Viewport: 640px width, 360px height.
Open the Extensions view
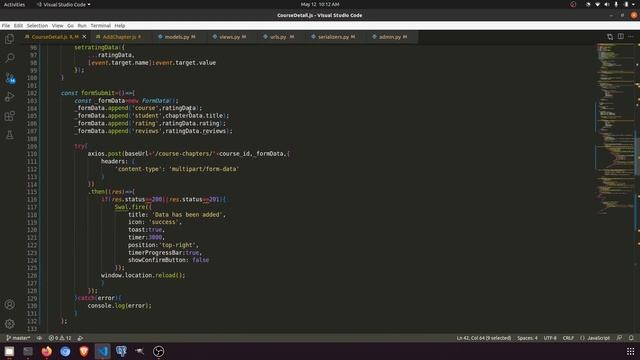point(9,116)
